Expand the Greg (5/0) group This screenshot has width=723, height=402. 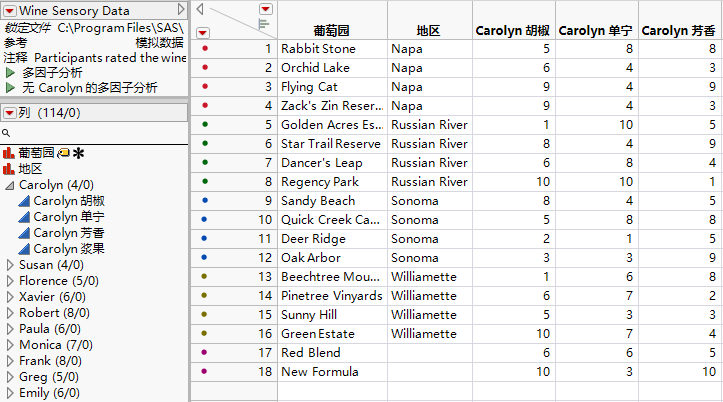point(10,377)
